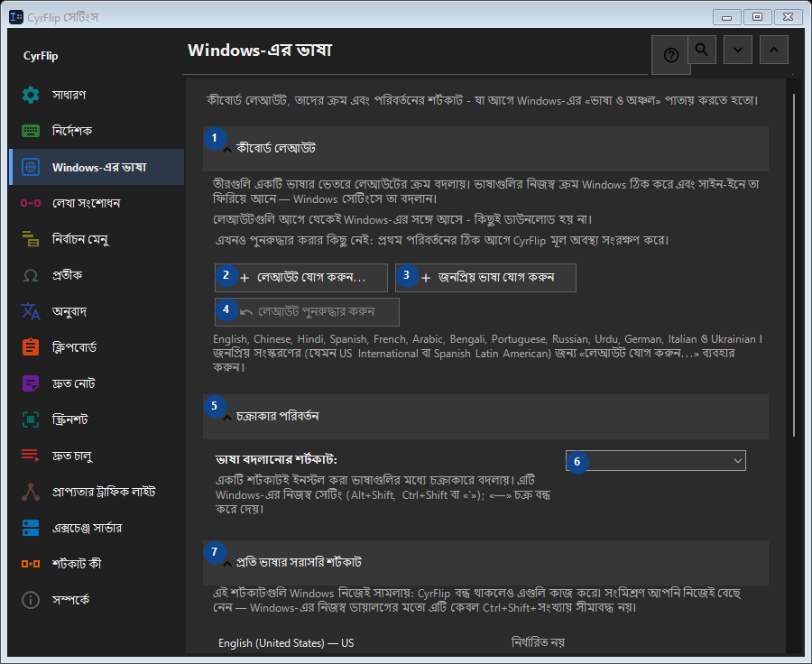
Task: Click the CyrFlip sidebar title
Action: pyautogui.click(x=41, y=56)
